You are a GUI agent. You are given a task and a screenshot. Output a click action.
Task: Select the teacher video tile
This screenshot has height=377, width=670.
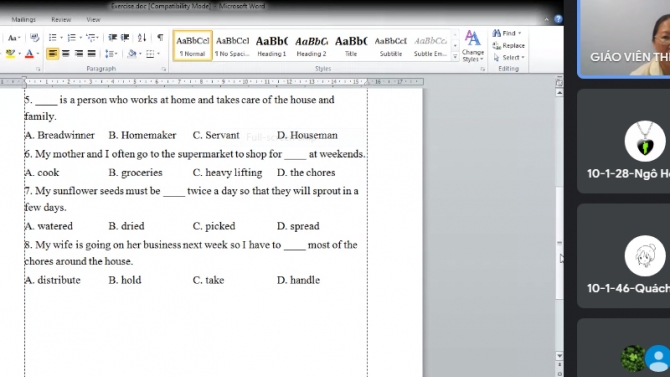623,38
